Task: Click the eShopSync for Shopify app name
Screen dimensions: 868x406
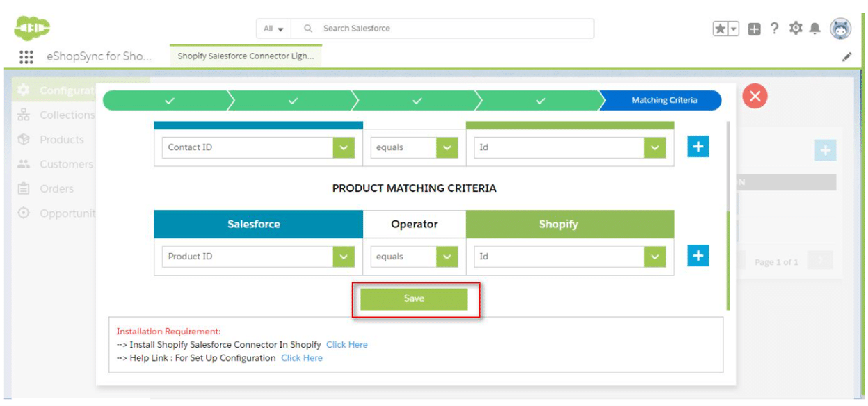Action: click(x=99, y=56)
